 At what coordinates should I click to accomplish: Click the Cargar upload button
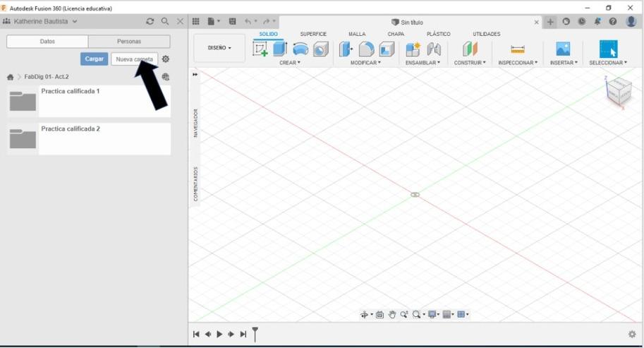(x=94, y=59)
